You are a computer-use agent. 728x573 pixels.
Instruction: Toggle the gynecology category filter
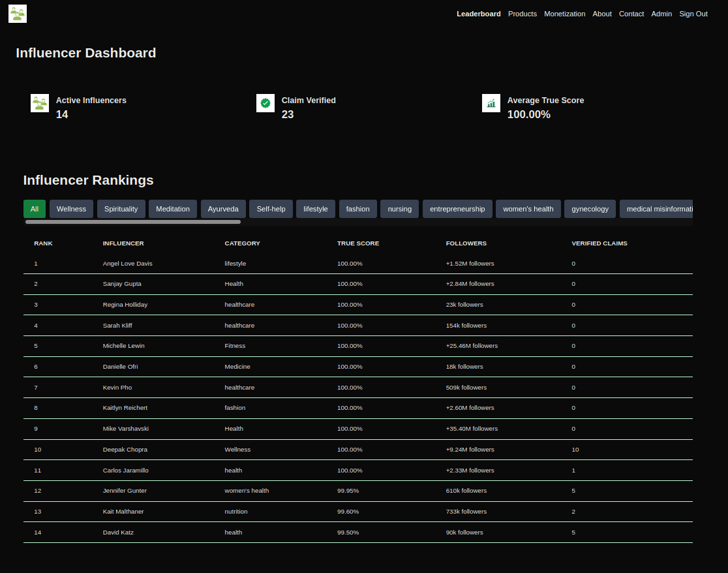(590, 208)
